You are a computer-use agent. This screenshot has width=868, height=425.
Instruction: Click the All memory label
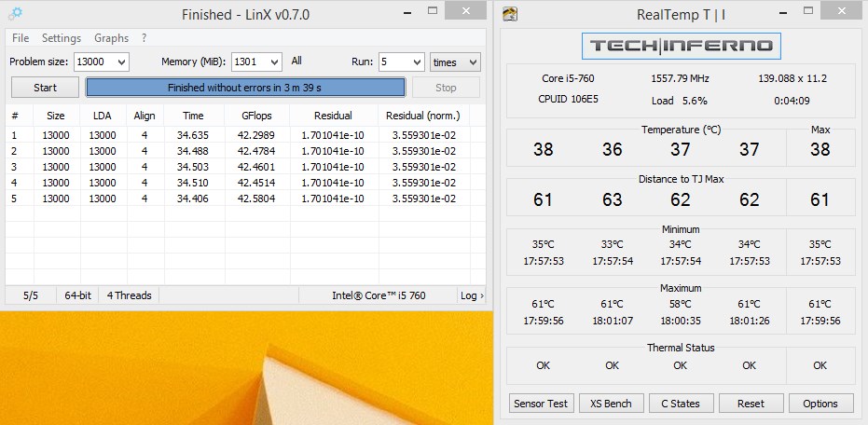(x=296, y=61)
